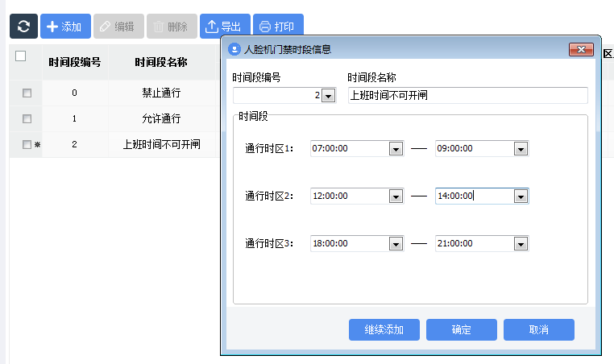
Task: Click the refresh icon button
Action: click(23, 27)
